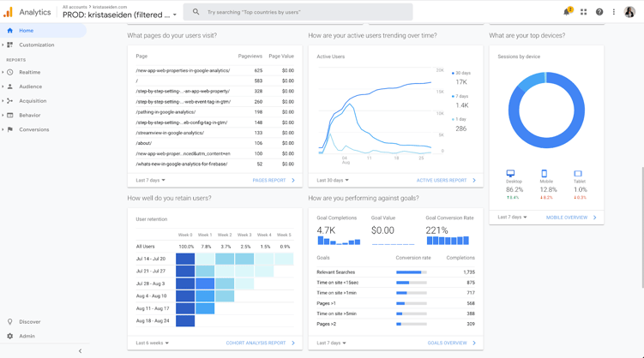Click the Analytics logo icon
This screenshot has width=644, height=358.
tap(8, 12)
